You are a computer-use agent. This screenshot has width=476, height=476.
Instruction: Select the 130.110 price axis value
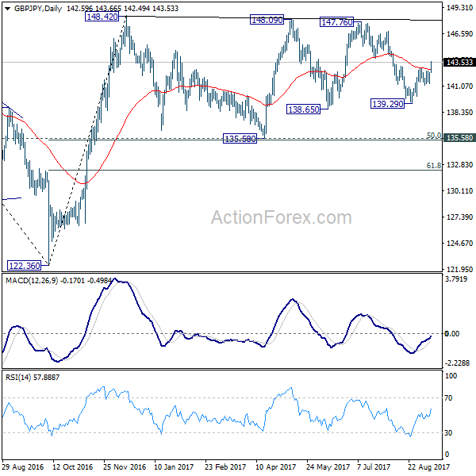point(459,191)
